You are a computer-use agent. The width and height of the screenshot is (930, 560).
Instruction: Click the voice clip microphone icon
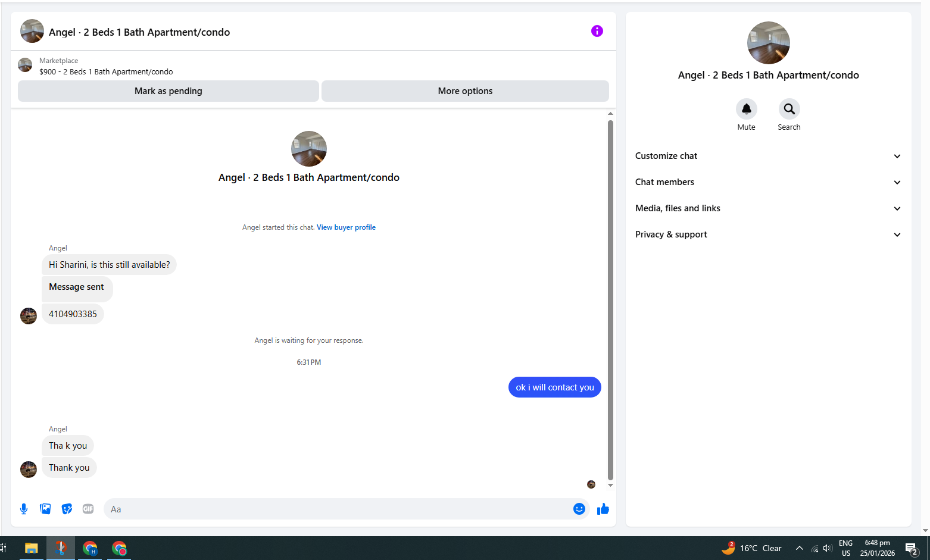(x=24, y=509)
